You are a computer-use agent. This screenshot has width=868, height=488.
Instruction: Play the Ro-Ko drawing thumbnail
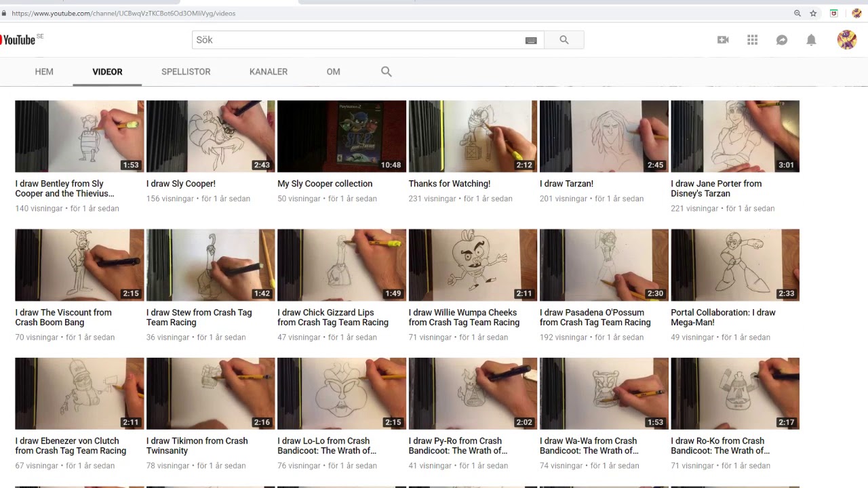(x=735, y=394)
